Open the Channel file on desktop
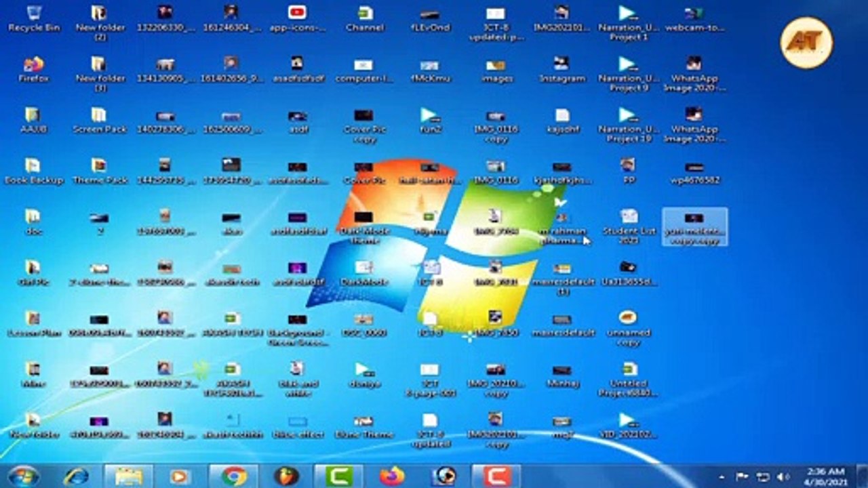This screenshot has width=868, height=488. click(x=364, y=19)
